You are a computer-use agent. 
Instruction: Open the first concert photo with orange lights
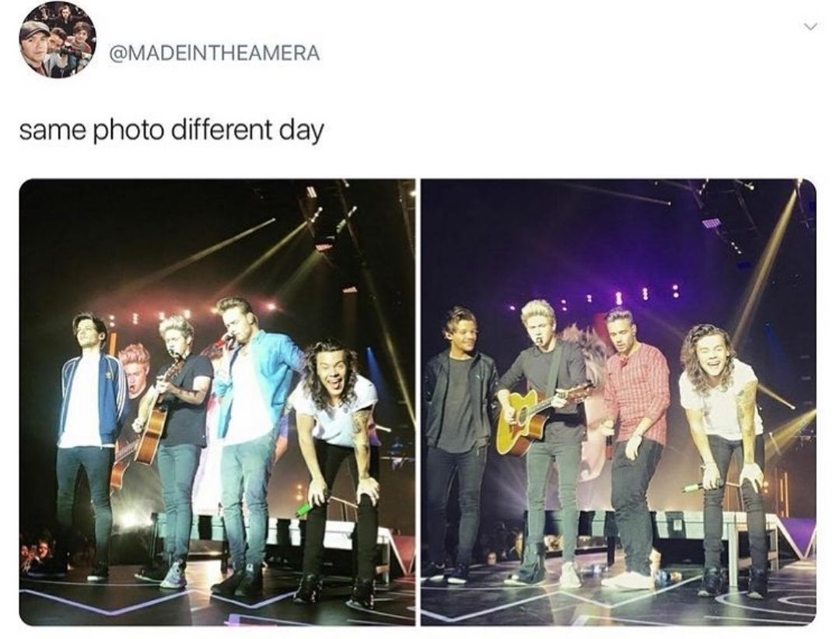pyautogui.click(x=217, y=402)
